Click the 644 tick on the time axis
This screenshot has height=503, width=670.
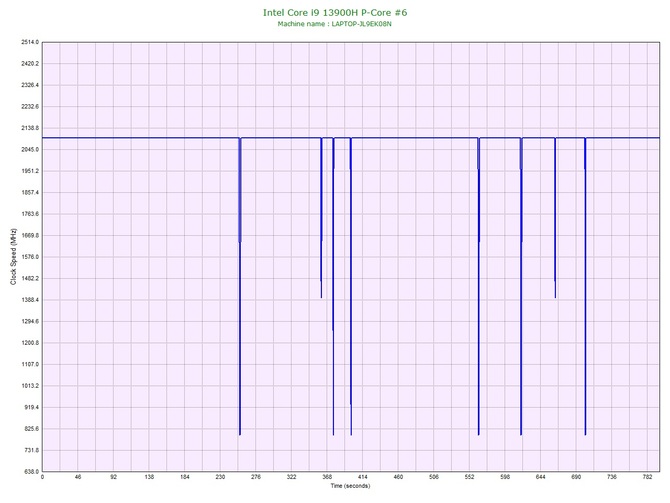tap(541, 477)
